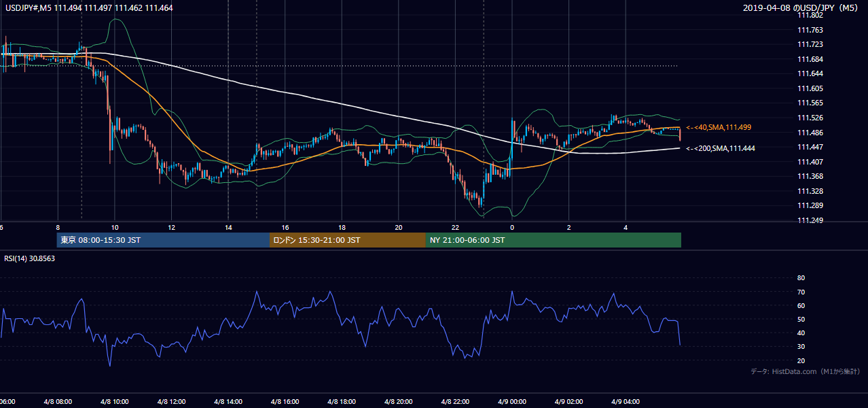Image resolution: width=868 pixels, height=408 pixels.
Task: Click the 4/9 00:00 time label
Action: click(512, 402)
